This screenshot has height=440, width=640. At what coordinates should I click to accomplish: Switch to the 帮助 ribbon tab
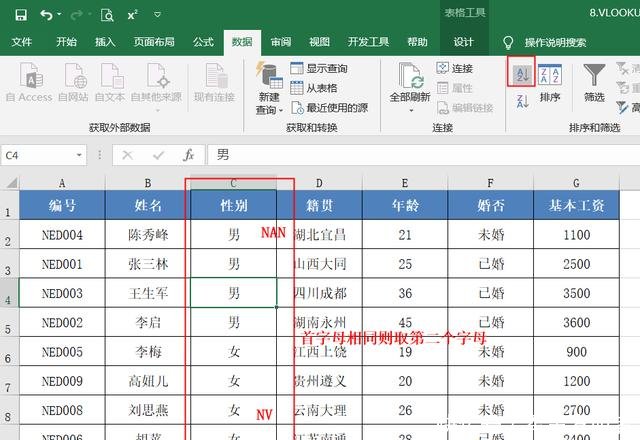tap(417, 42)
